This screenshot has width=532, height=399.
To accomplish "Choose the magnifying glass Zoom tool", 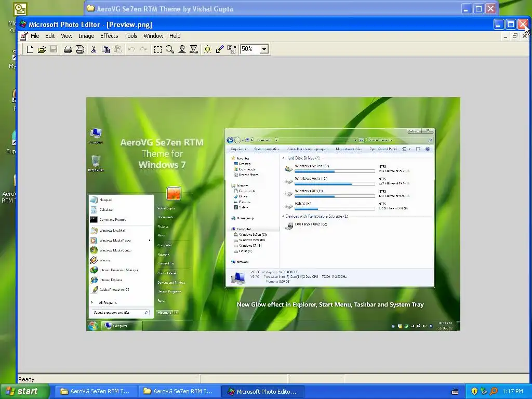I will 170,49.
